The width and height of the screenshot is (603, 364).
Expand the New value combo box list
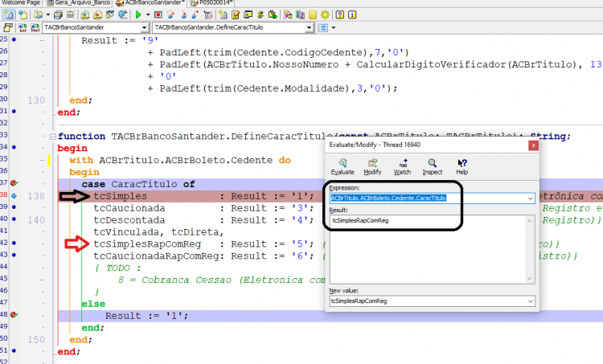point(531,301)
